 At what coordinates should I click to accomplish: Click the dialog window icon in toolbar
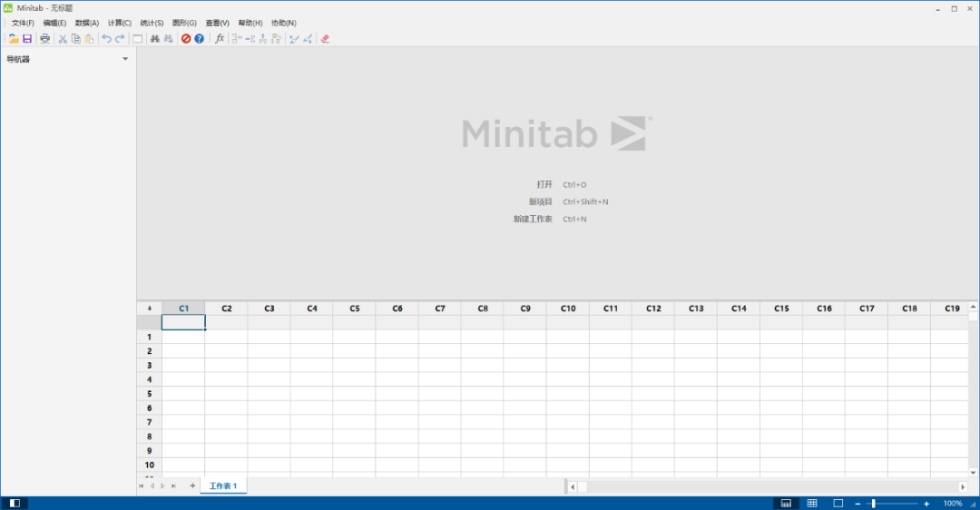click(138, 39)
